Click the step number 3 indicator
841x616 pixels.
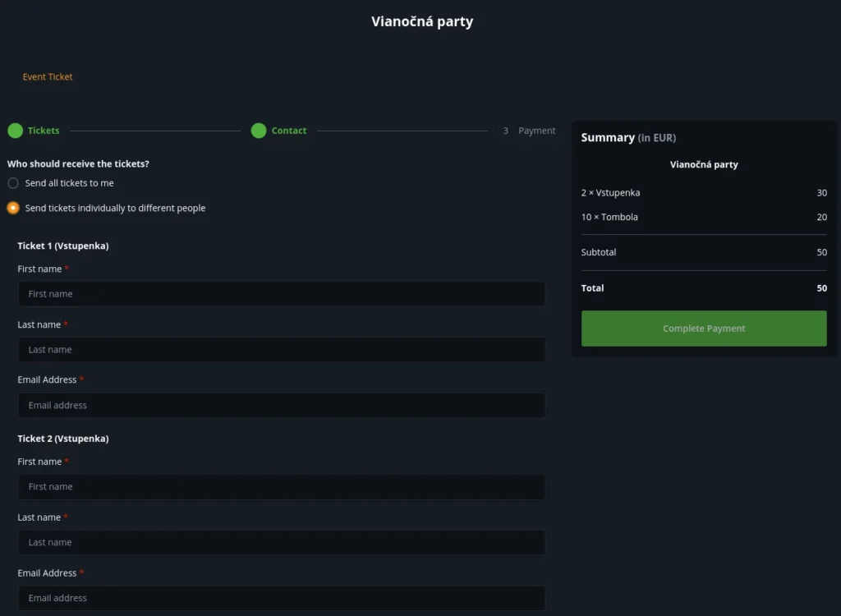[506, 131]
